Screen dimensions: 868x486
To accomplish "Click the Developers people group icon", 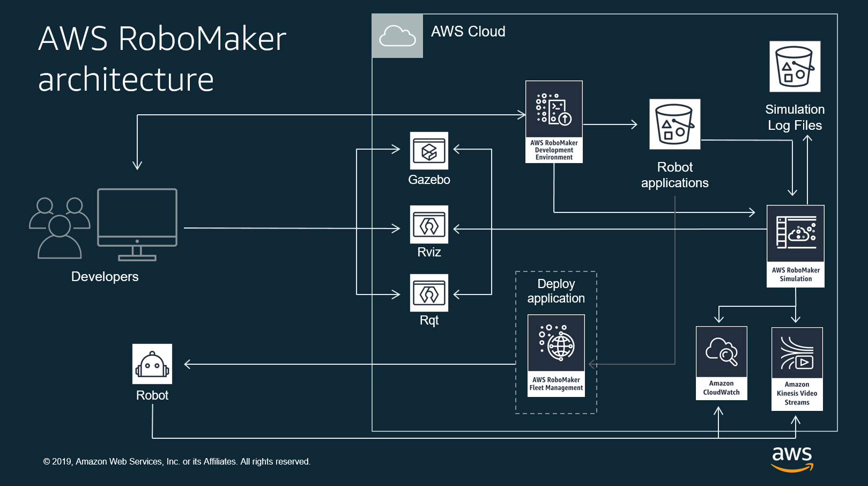I will pyautogui.click(x=60, y=228).
